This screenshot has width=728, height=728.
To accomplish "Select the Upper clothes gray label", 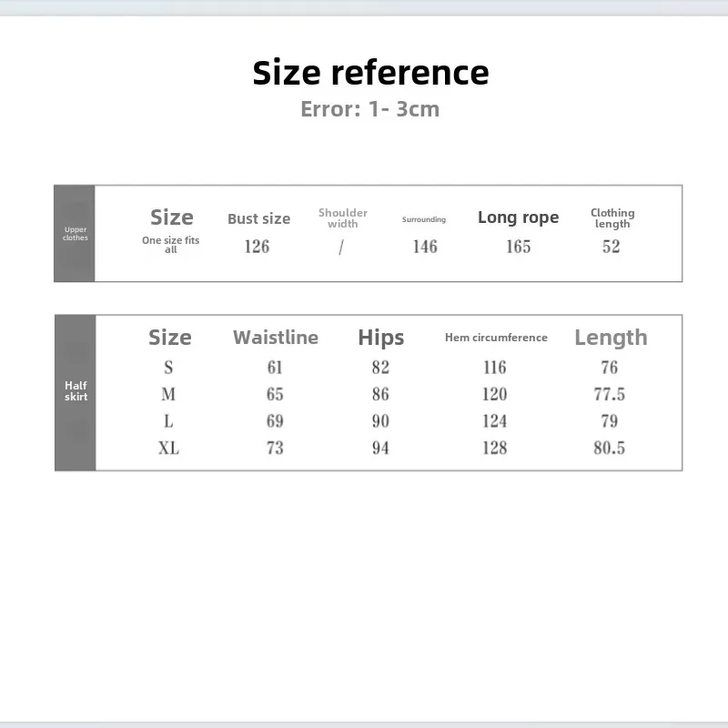I will pos(75,234).
